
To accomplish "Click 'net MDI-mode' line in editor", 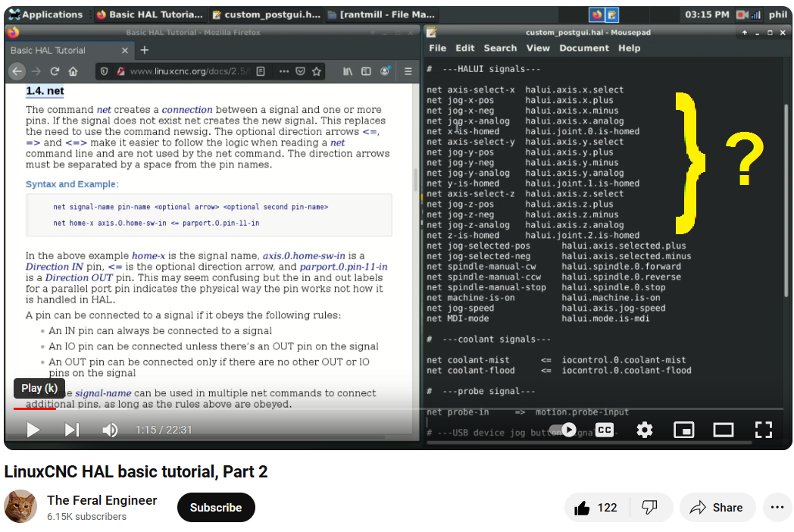I will (x=458, y=319).
